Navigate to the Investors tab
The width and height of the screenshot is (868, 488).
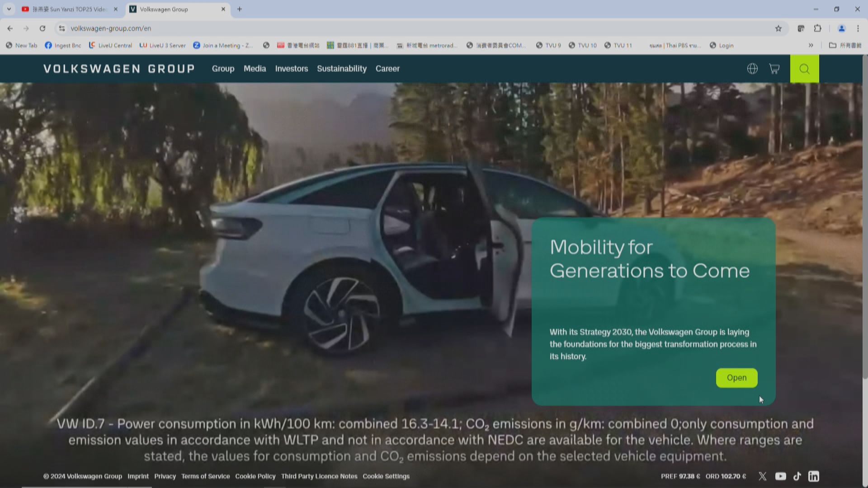292,69
